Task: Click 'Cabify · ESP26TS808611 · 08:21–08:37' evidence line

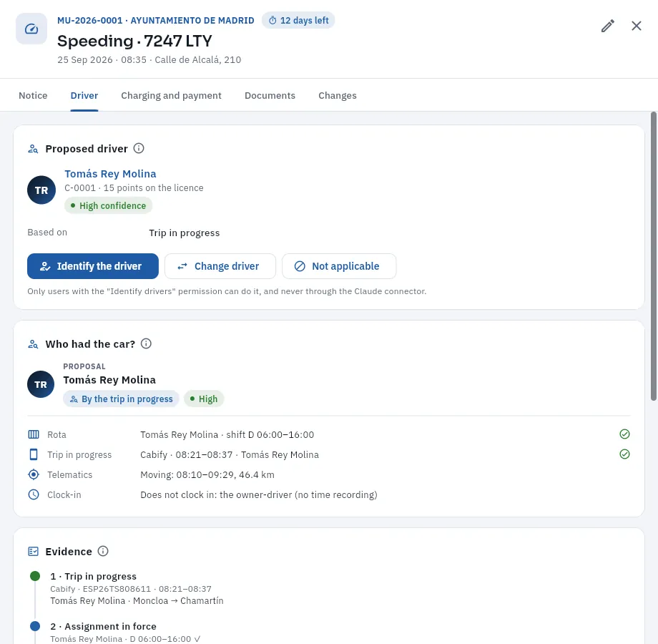Action: click(x=131, y=589)
